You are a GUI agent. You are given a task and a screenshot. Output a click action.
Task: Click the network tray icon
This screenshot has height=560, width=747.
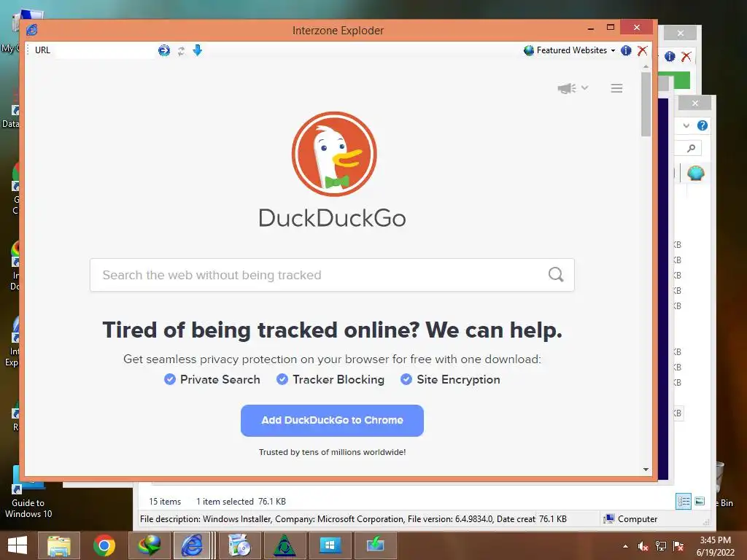661,546
